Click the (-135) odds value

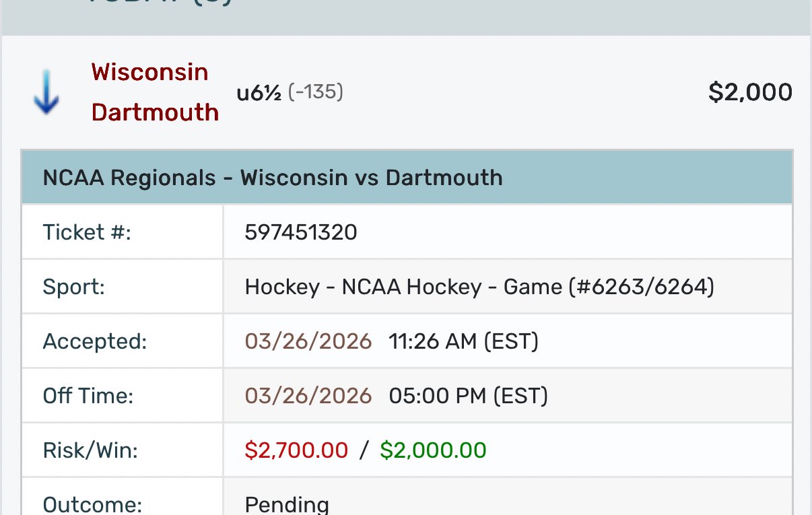(316, 92)
